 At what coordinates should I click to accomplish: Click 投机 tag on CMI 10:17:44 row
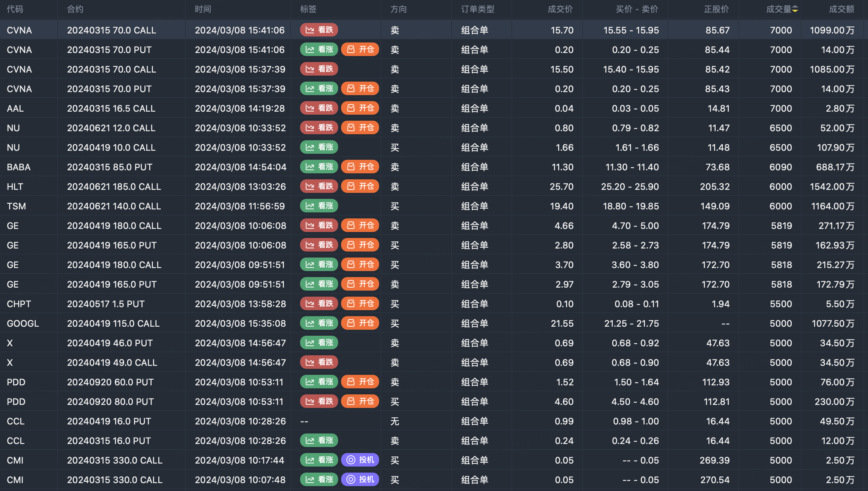360,460
